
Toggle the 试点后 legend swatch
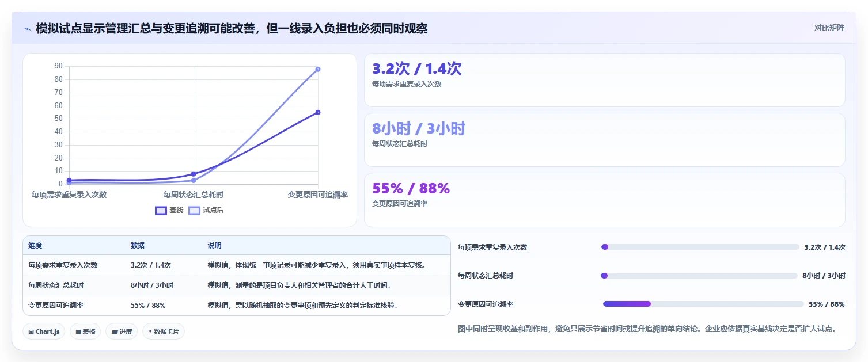195,210
